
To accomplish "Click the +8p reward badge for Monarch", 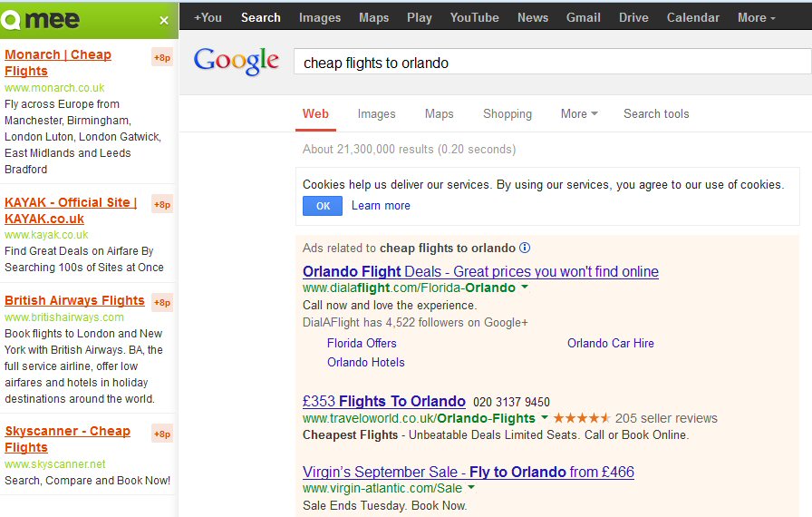I will (162, 57).
